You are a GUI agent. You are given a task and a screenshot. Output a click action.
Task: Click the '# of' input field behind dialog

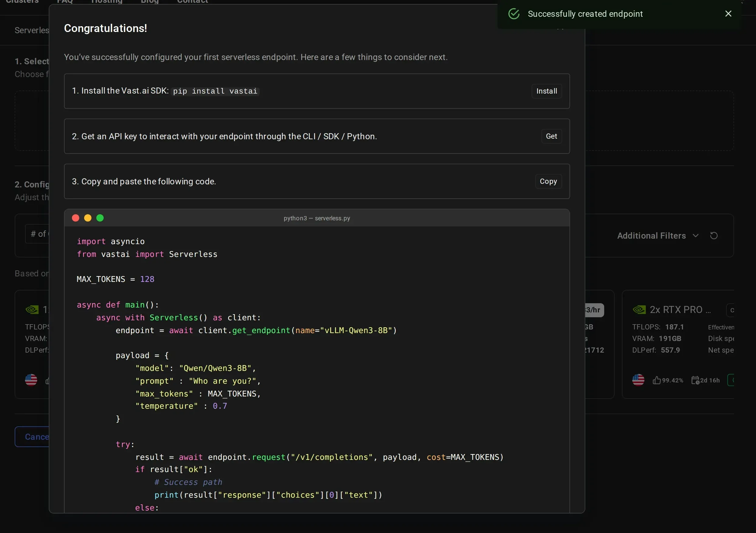(x=37, y=234)
